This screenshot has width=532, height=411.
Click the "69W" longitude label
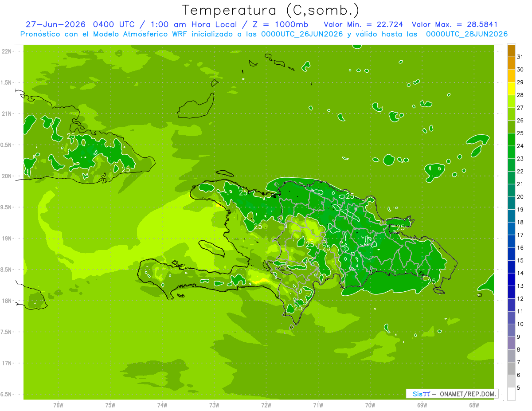tap(422, 405)
